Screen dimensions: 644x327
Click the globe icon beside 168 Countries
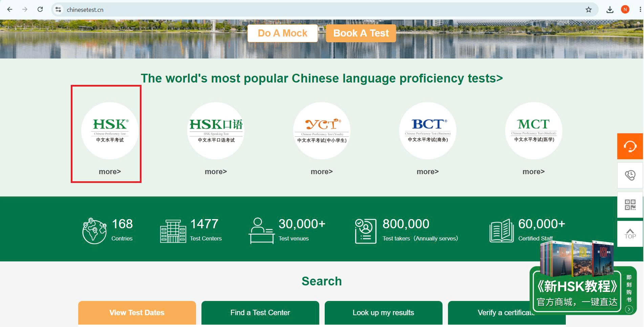tap(94, 231)
